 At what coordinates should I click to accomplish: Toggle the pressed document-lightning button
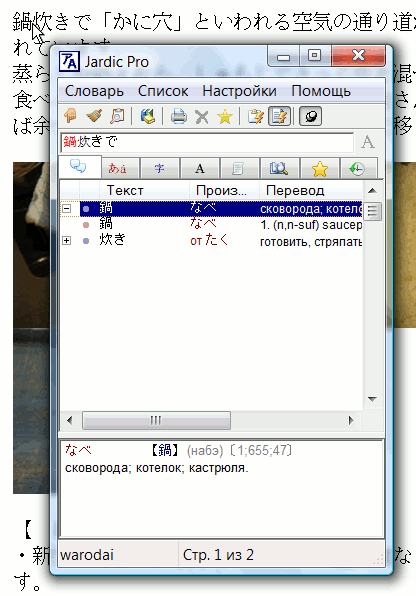[x=279, y=116]
